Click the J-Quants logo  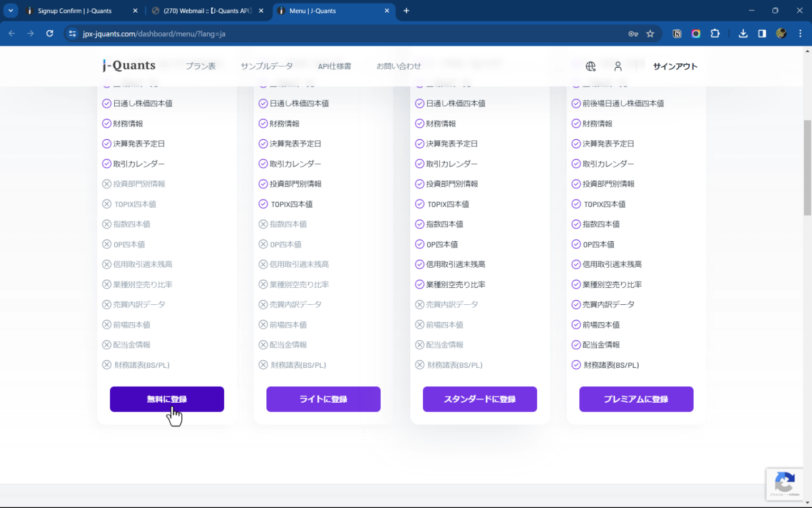pos(128,65)
